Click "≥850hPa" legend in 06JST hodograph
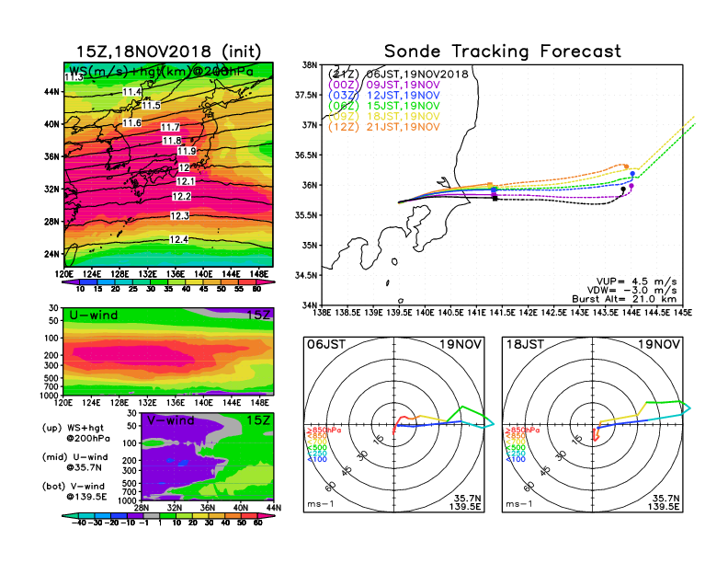 324,431
